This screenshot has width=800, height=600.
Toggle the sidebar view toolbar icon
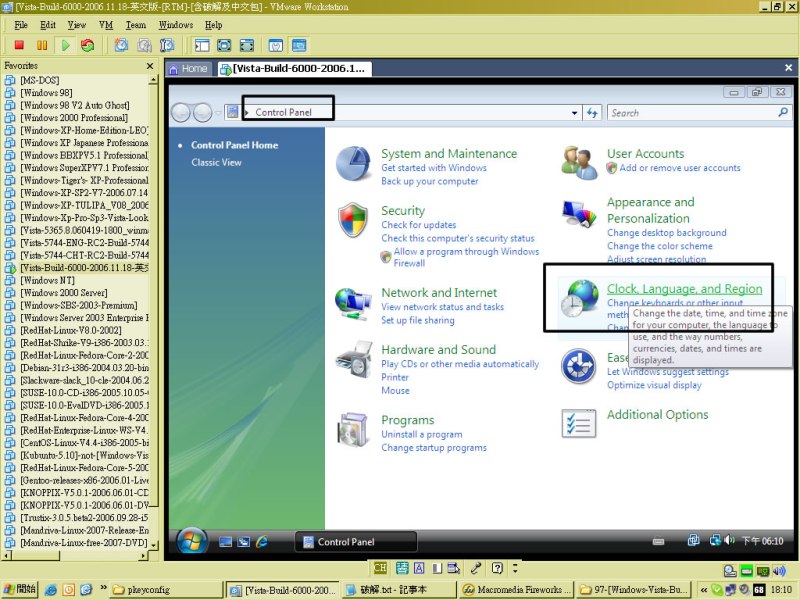202,45
